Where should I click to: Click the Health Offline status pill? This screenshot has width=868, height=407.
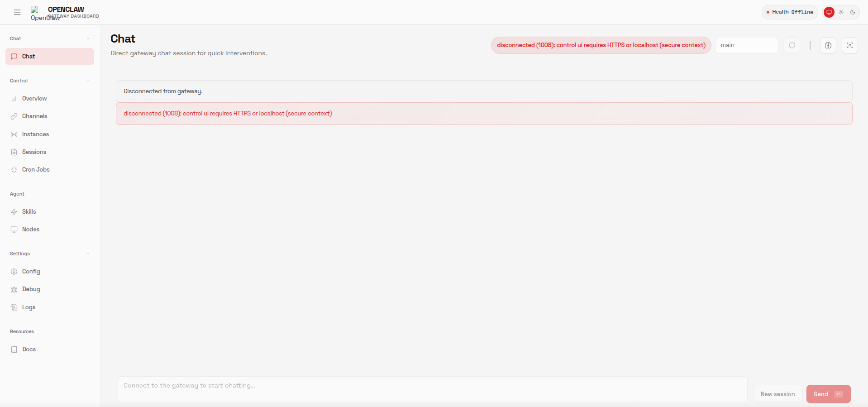(x=790, y=12)
